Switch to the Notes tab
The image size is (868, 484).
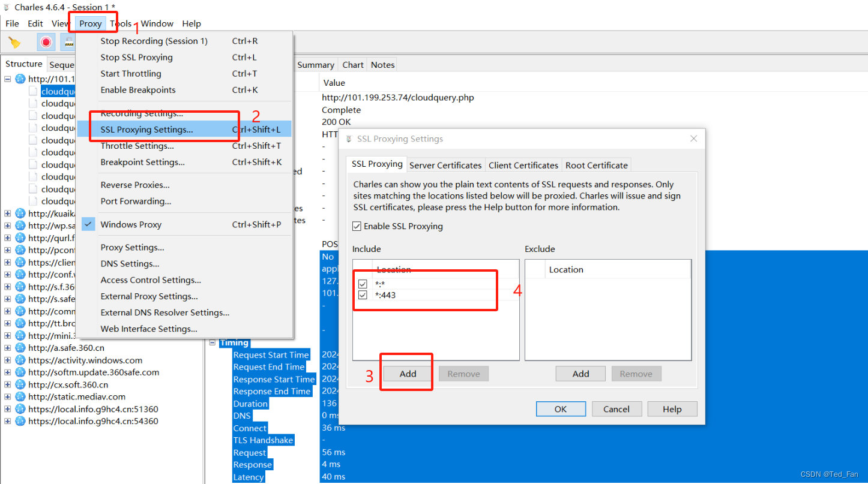[x=383, y=65]
